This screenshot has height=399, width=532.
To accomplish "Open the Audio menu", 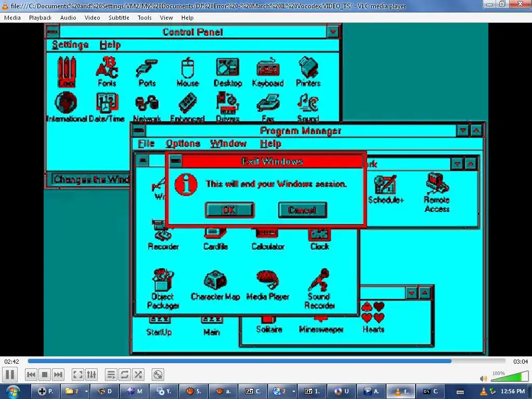I will (68, 18).
